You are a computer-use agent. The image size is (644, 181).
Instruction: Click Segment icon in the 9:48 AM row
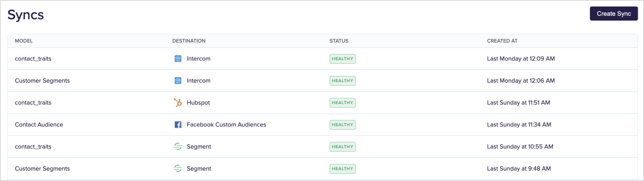click(178, 169)
